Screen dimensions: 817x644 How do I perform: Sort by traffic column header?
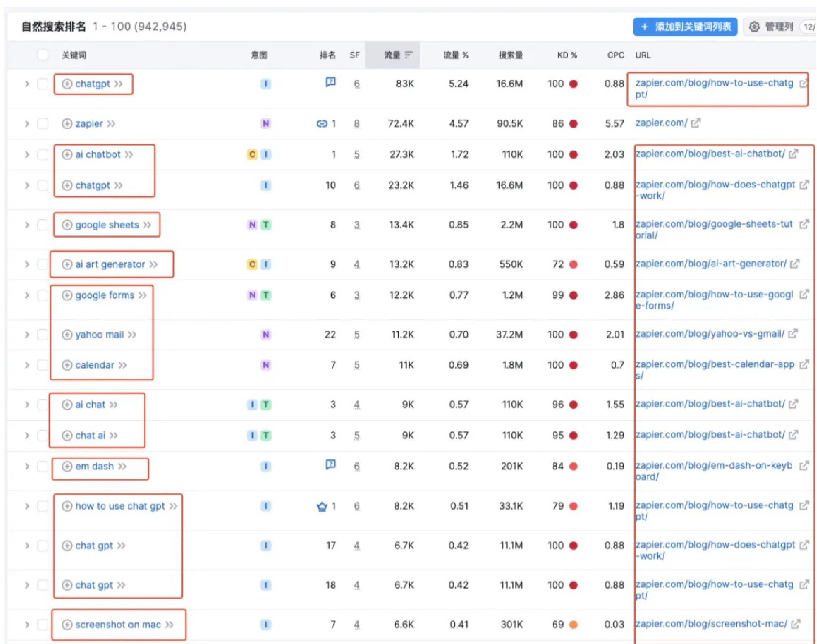(x=392, y=55)
